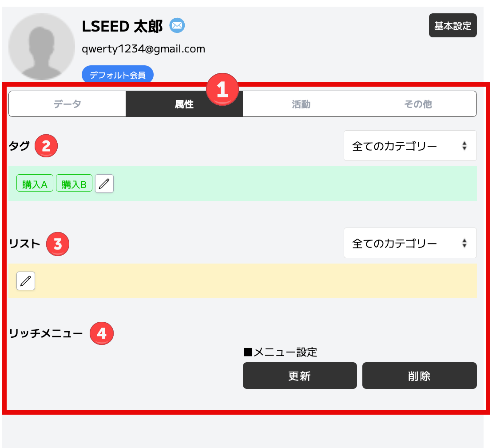Select the 属性 tab
Viewport: 492px width, 448px height.
tap(184, 104)
